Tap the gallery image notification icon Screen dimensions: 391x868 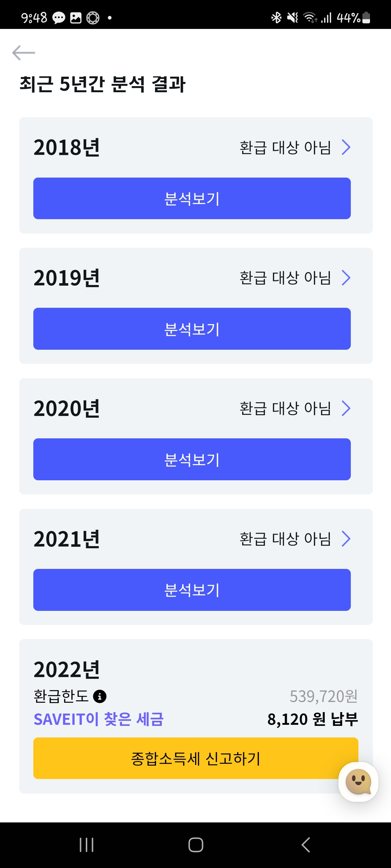click(x=76, y=18)
